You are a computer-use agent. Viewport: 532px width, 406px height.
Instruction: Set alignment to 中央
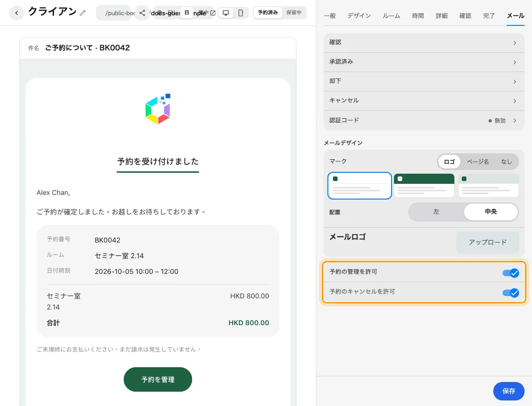coord(490,212)
